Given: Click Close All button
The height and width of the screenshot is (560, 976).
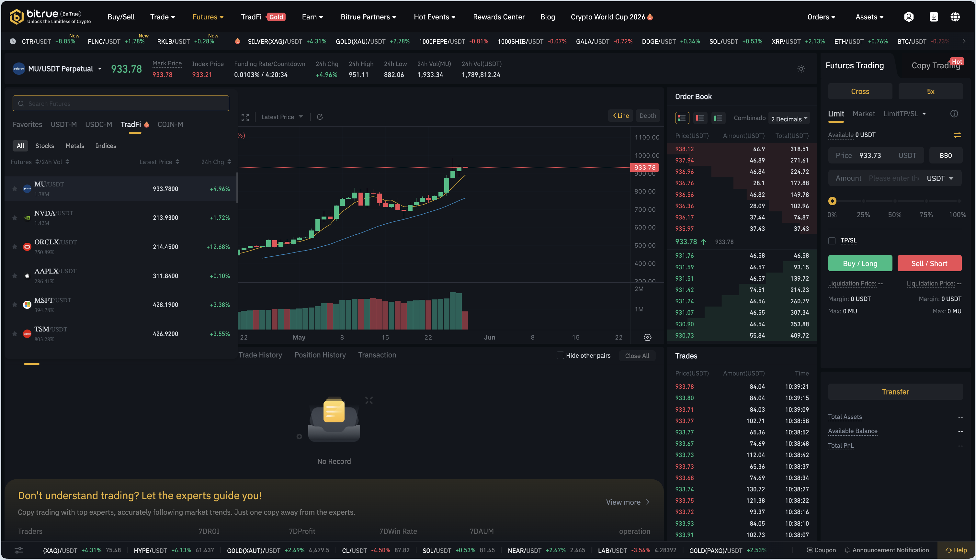Looking at the screenshot, I should (x=637, y=356).
